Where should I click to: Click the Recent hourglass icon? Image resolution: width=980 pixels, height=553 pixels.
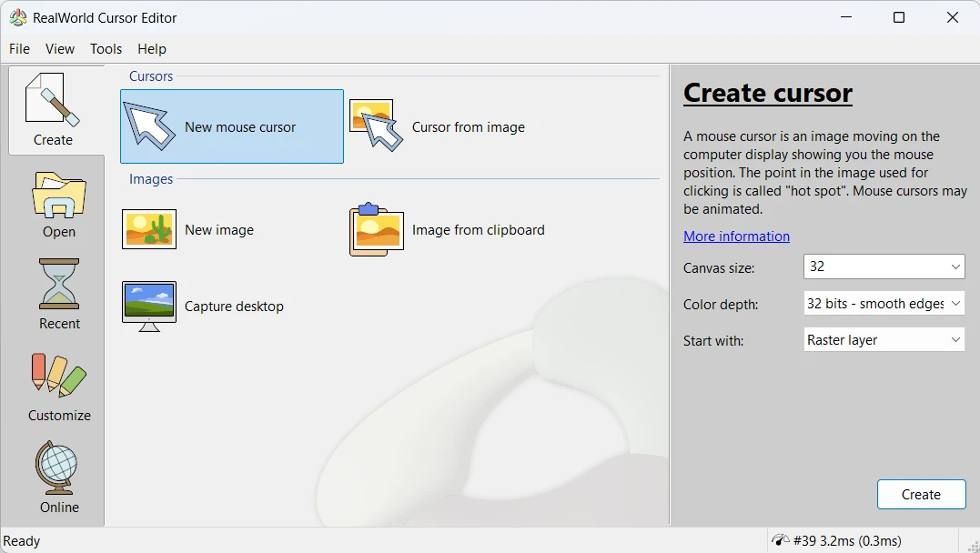click(59, 284)
